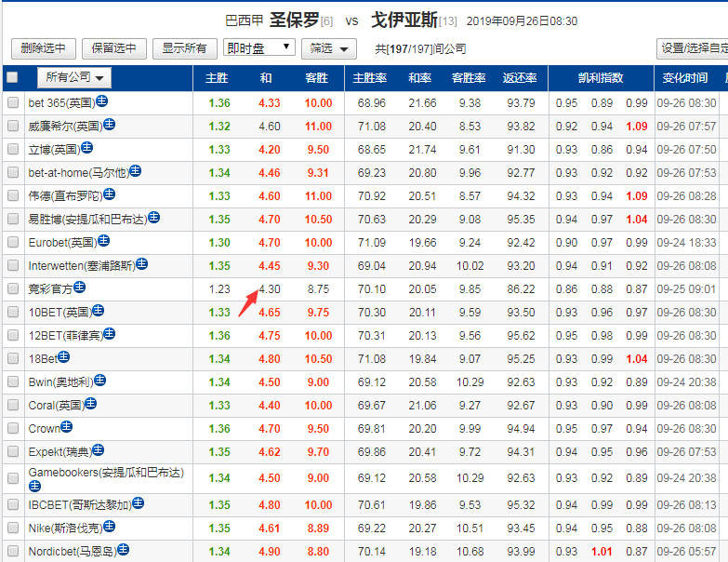Tick the checkbox for 竞彩官方 row
Screen dimensions: 728x562
point(13,288)
